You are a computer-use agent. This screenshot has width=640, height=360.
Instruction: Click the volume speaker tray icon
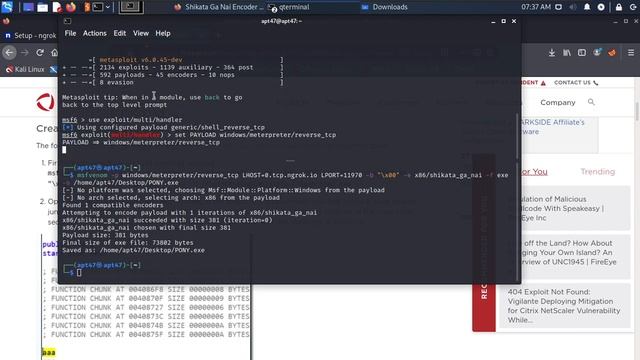[573, 7]
